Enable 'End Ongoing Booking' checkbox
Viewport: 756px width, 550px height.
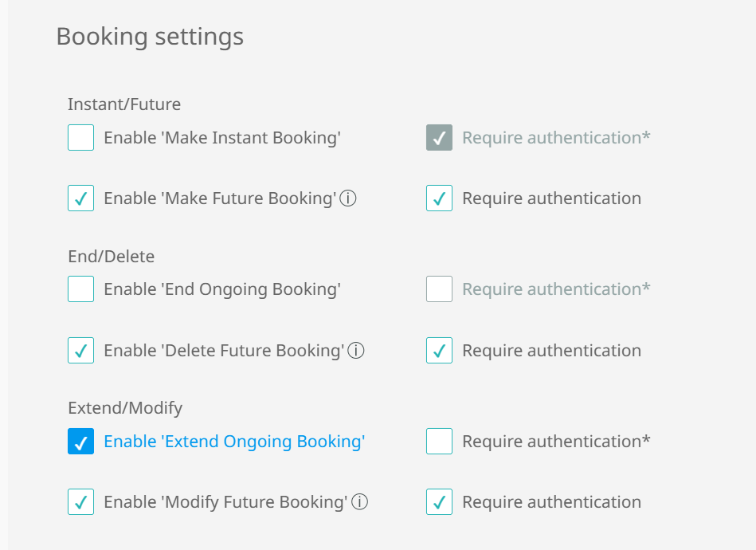81,289
